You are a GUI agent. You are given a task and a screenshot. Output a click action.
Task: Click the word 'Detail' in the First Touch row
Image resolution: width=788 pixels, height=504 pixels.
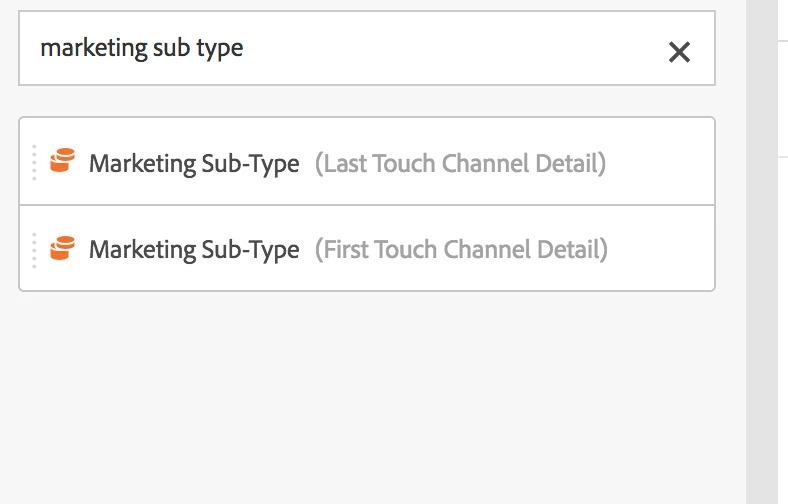(x=574, y=250)
